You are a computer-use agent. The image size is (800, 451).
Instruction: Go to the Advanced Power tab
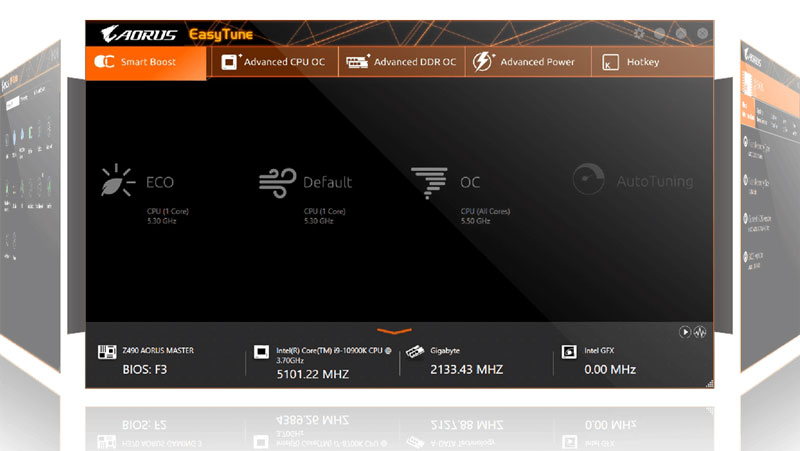[528, 62]
